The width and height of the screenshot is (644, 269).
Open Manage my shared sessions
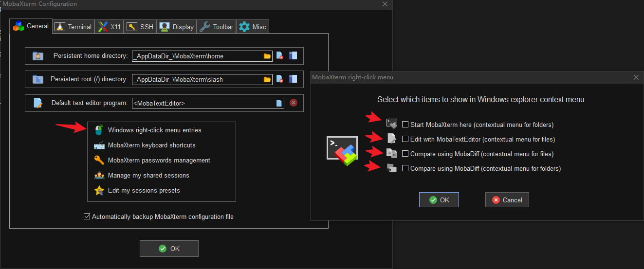click(x=148, y=176)
